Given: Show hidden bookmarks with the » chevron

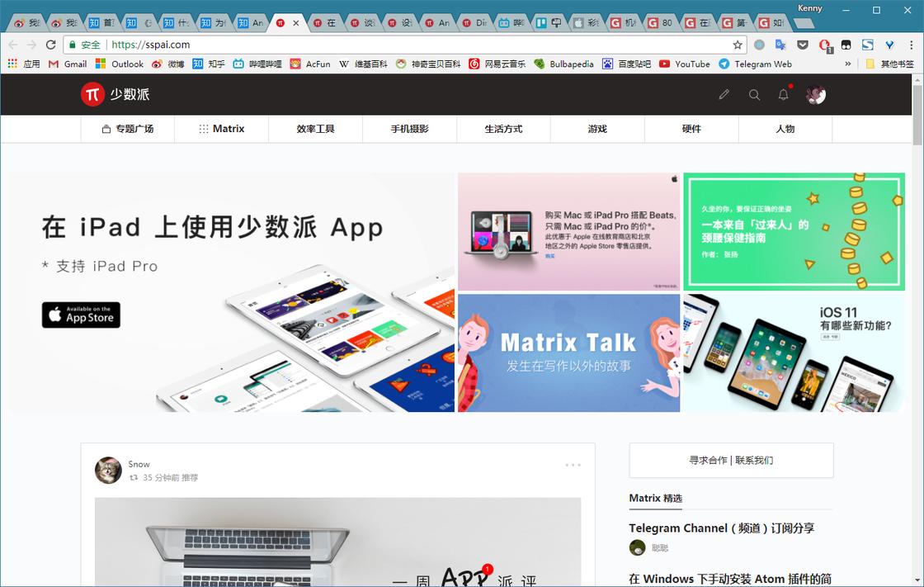Looking at the screenshot, I should click(848, 64).
